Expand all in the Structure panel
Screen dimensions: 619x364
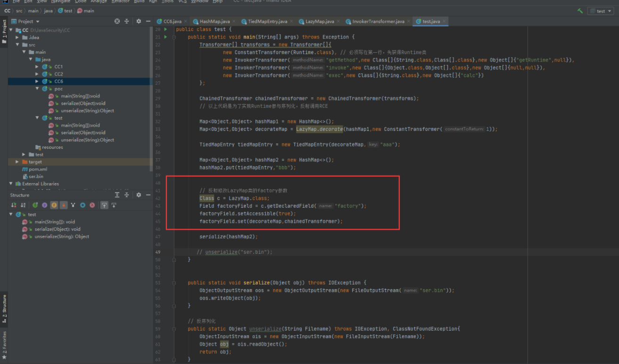point(117,195)
